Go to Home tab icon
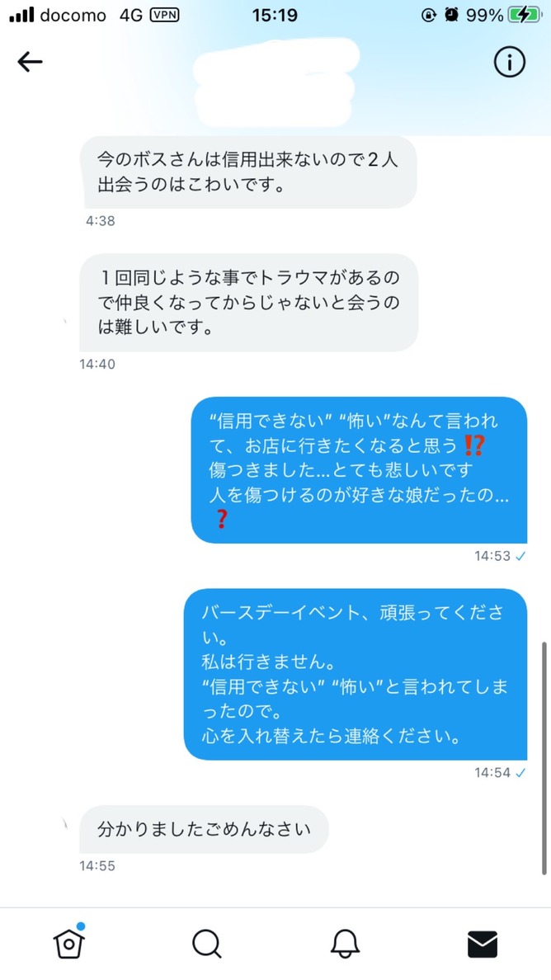 click(69, 943)
